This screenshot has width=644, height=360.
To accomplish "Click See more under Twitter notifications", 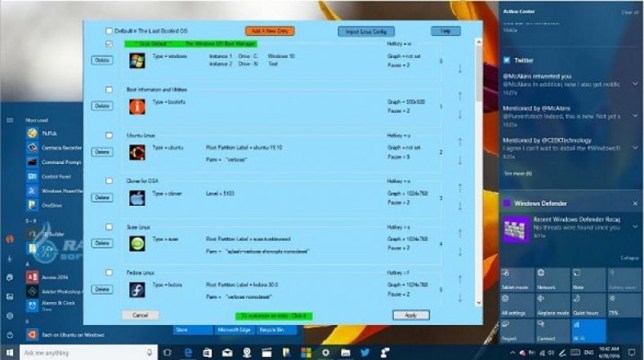I will click(518, 174).
